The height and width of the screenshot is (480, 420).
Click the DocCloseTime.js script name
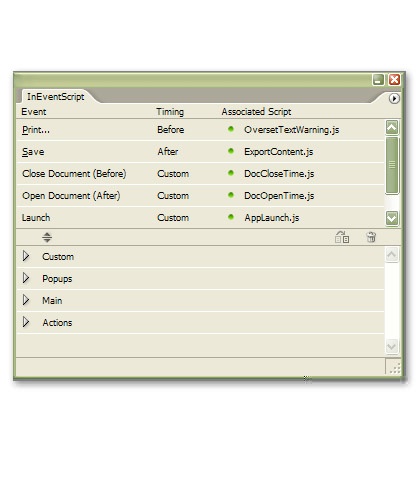(279, 174)
